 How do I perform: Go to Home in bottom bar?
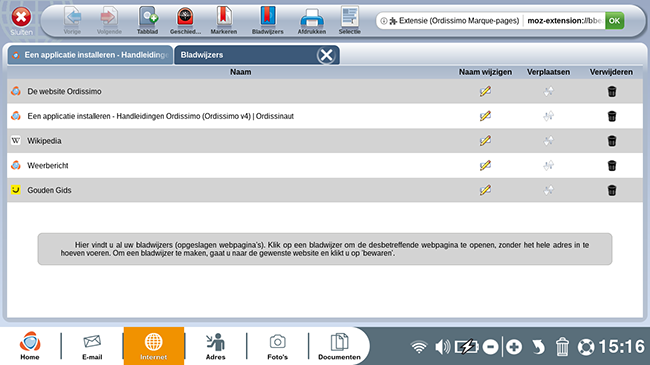[x=30, y=346]
